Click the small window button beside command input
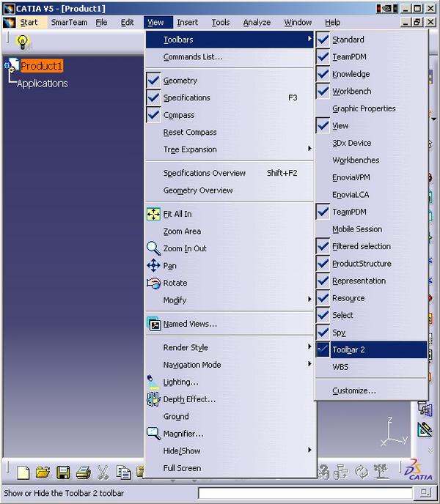Screen dimensions: 440x504 (426, 492)
